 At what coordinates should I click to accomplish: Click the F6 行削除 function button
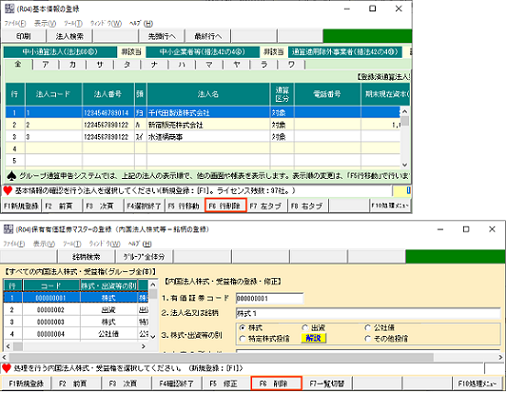pyautogui.click(x=225, y=205)
